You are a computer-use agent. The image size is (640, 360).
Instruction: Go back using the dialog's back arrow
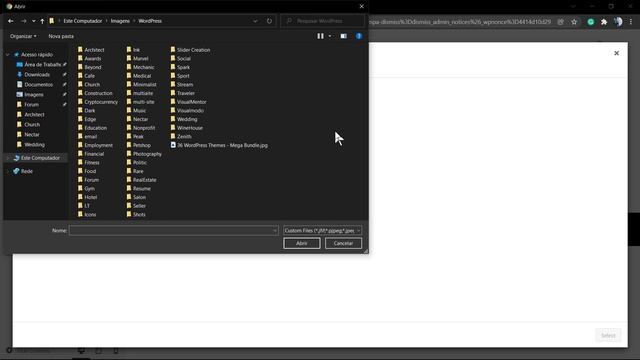tap(11, 21)
